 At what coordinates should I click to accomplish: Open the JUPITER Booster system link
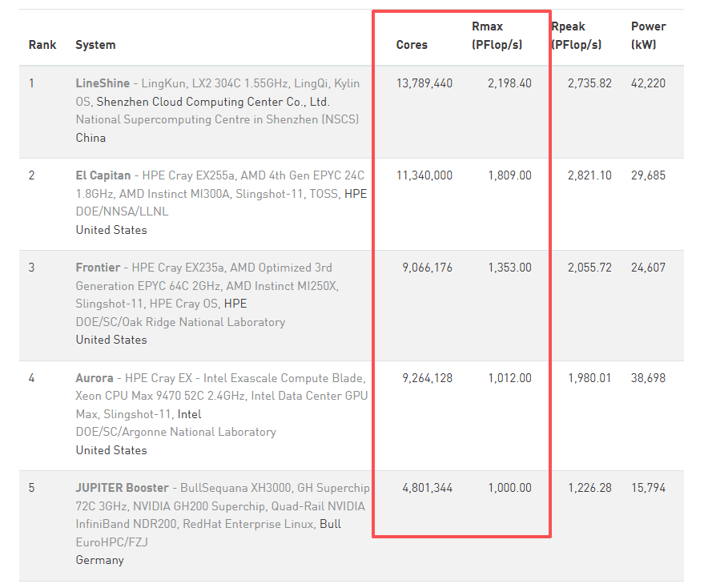tap(122, 488)
